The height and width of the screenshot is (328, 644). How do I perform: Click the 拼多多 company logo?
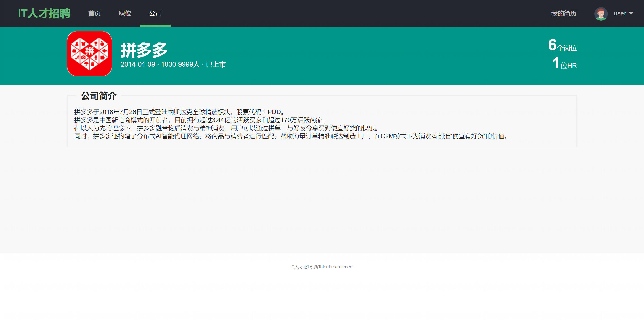click(89, 53)
